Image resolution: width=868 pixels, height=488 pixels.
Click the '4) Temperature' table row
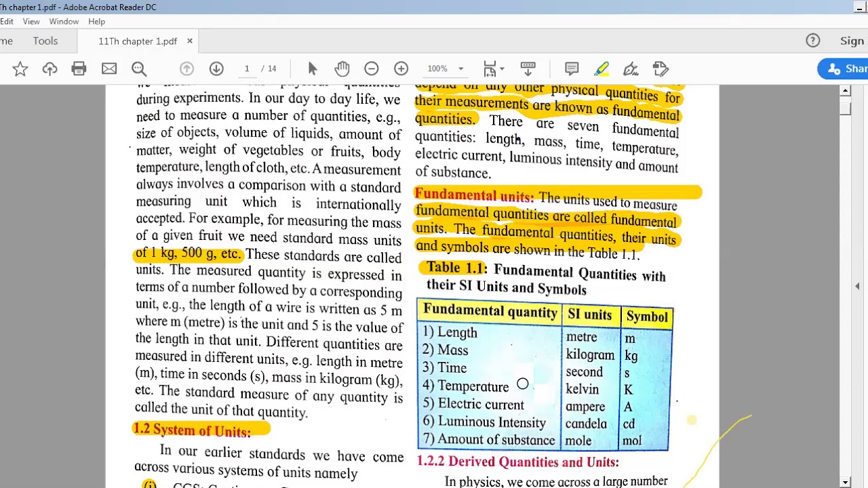click(x=465, y=386)
